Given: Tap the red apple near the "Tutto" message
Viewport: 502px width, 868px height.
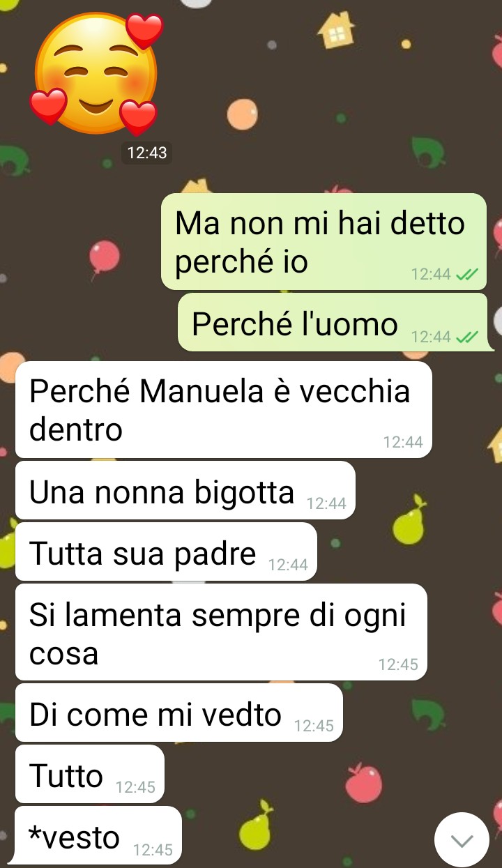Looking at the screenshot, I should pyautogui.click(x=364, y=782).
